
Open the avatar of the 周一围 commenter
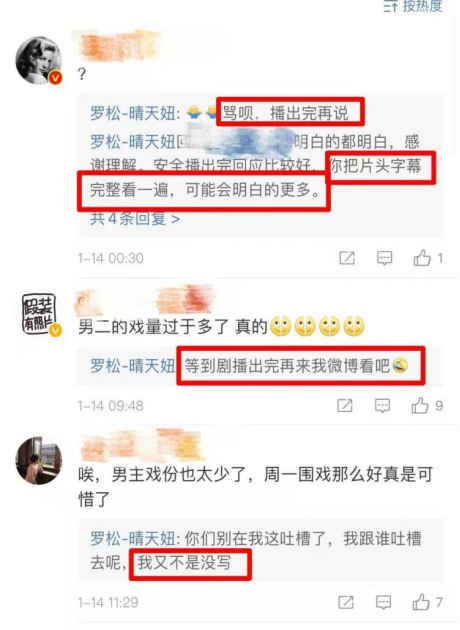point(39,460)
